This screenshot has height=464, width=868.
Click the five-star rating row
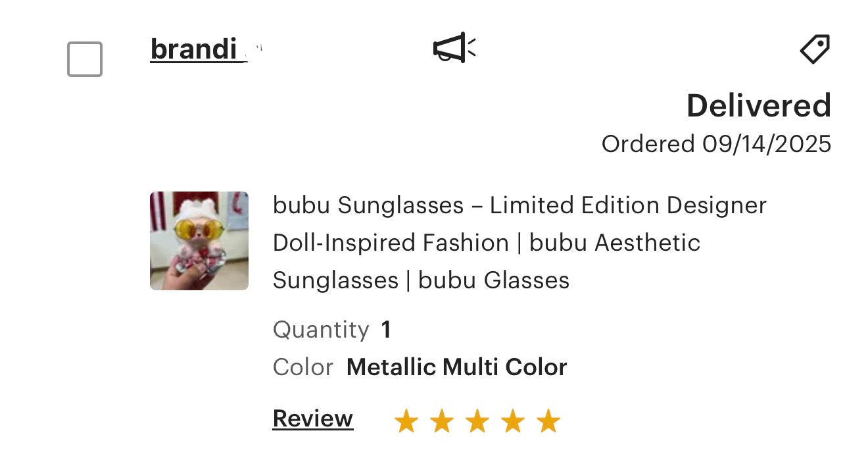click(477, 419)
